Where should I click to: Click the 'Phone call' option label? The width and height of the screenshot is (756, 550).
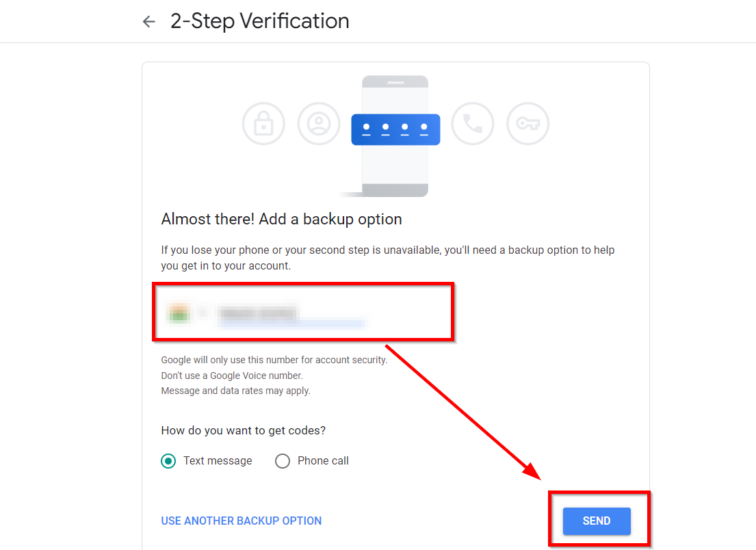(x=323, y=461)
